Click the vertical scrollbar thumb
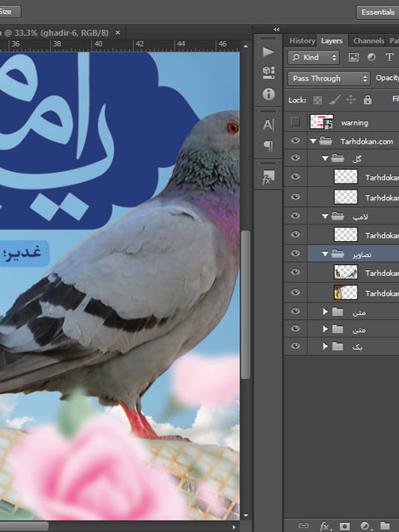This screenshot has width=399, height=532. coord(246,304)
